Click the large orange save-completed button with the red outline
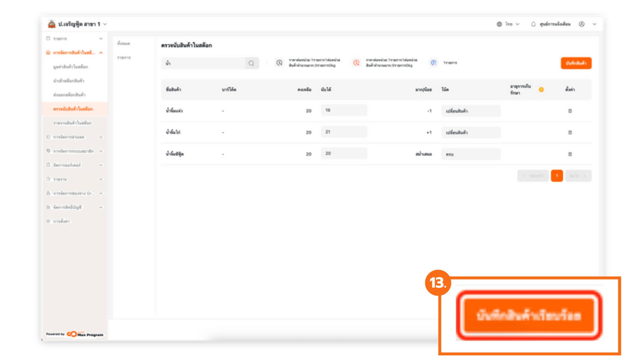This screenshot has width=644, height=362. [x=529, y=315]
